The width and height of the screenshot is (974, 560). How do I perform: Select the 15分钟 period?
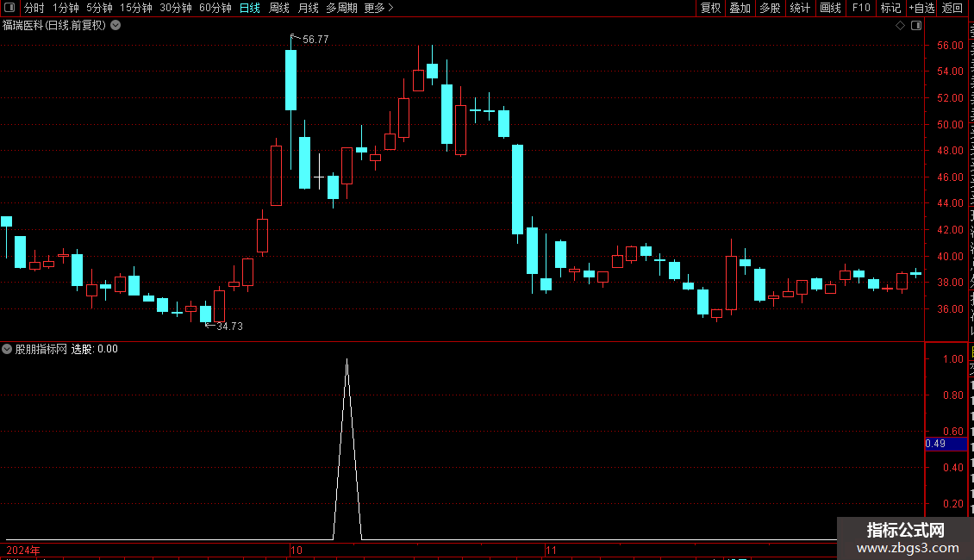point(135,8)
